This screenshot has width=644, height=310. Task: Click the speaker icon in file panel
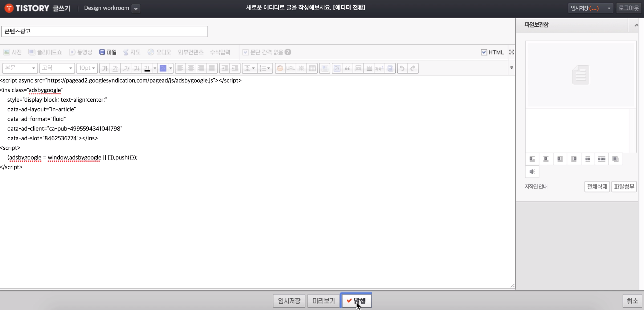coord(532,172)
